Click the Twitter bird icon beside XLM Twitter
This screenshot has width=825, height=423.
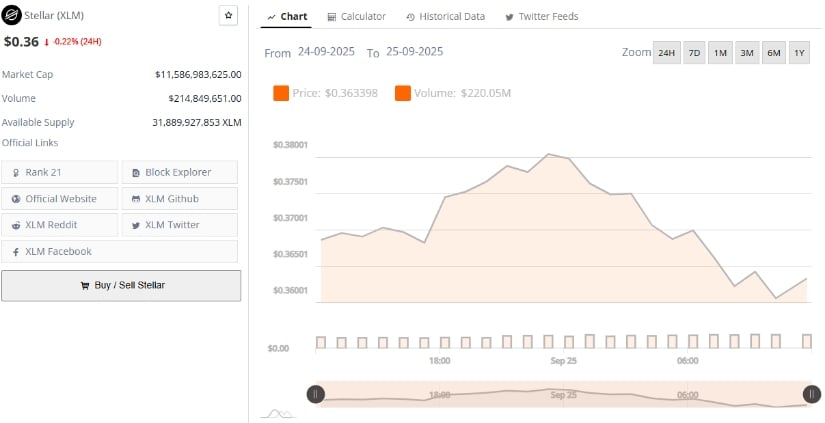[136, 225]
